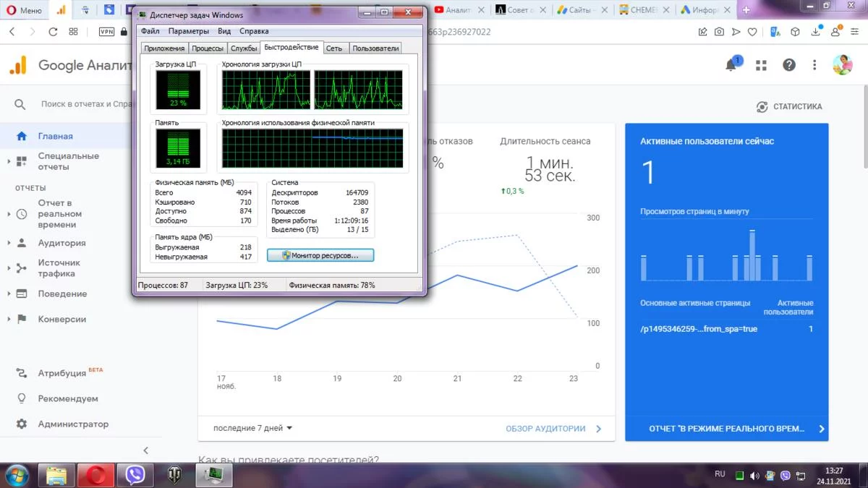The height and width of the screenshot is (488, 868).
Task: Click the Google apps grid icon
Action: (x=761, y=65)
